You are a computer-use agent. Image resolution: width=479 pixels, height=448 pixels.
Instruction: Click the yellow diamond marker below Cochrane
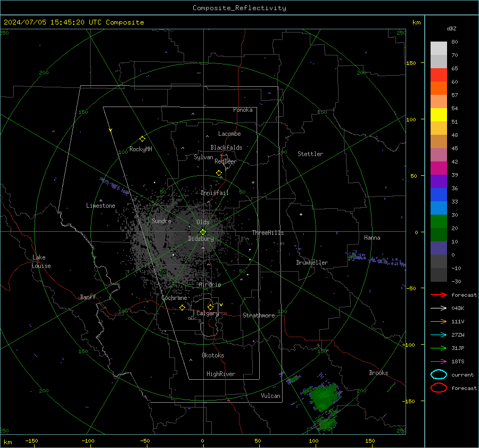(x=182, y=307)
